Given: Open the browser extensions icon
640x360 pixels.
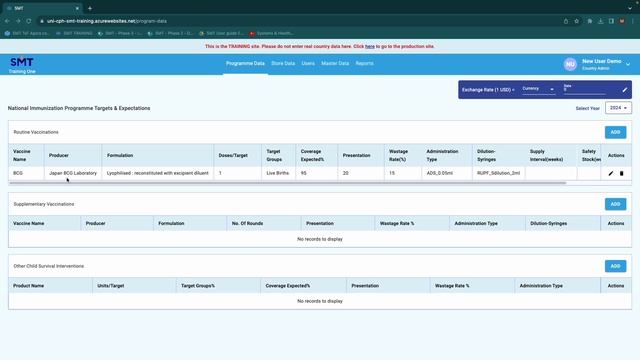Looking at the screenshot, I should pyautogui.click(x=590, y=21).
